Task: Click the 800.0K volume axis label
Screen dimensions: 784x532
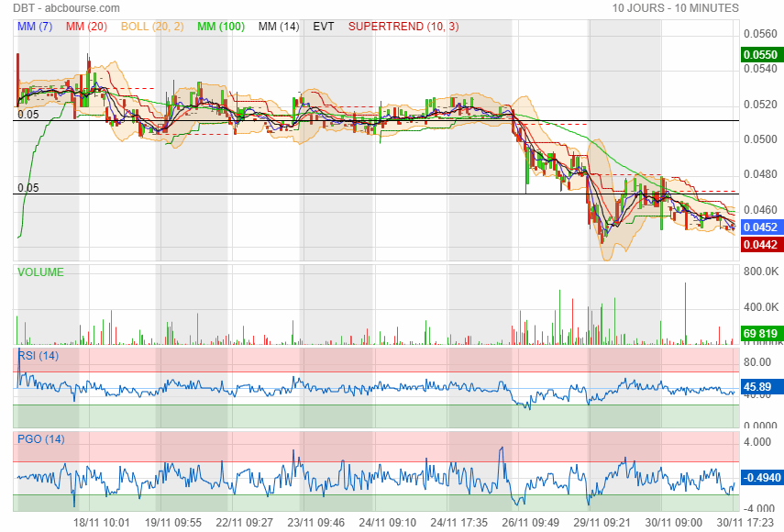Action: [x=761, y=272]
